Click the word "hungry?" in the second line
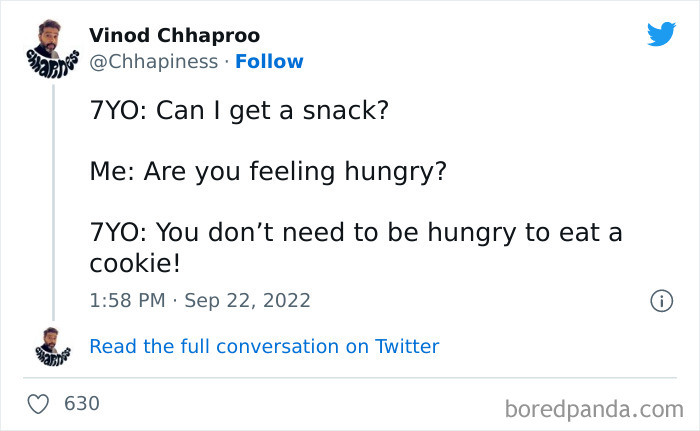 [395, 172]
